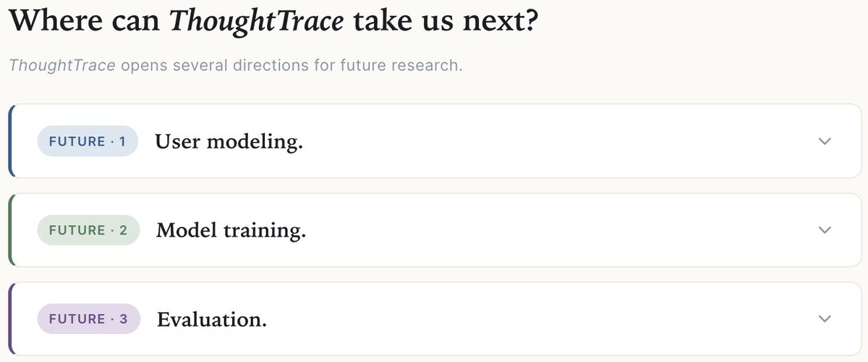Open the Model training title
Image resolution: width=868 pixels, height=362 pixels.
coord(231,231)
